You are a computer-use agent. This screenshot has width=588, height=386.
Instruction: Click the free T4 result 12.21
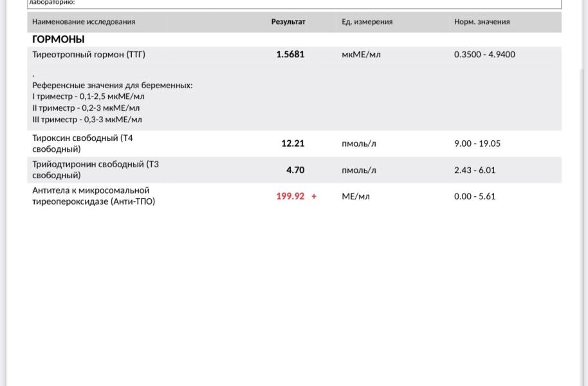tap(293, 143)
